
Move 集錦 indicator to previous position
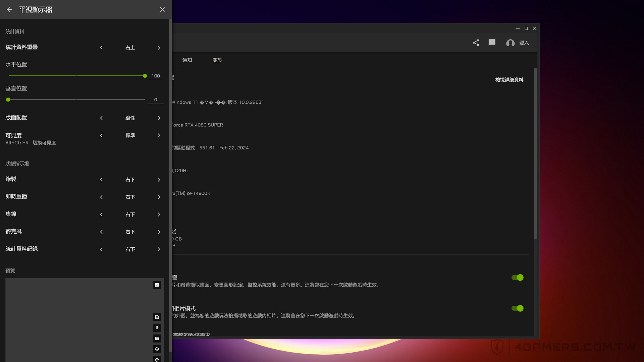click(101, 215)
